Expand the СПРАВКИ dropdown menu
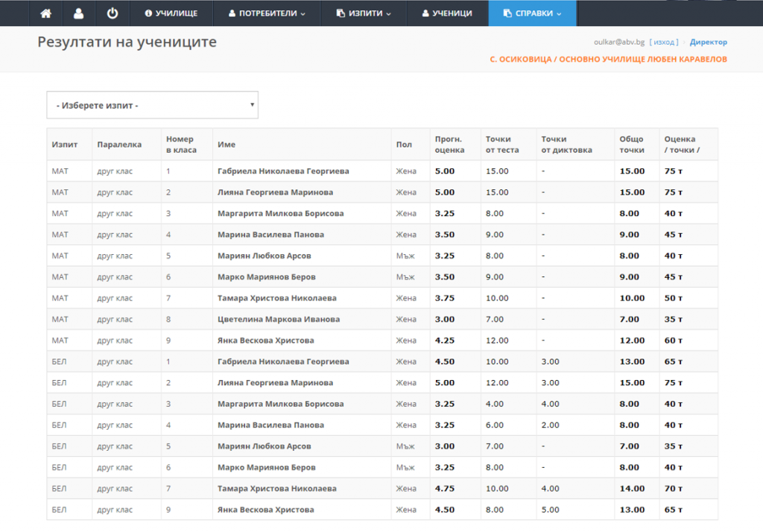Viewport: 763px width, 532px height. coord(532,13)
